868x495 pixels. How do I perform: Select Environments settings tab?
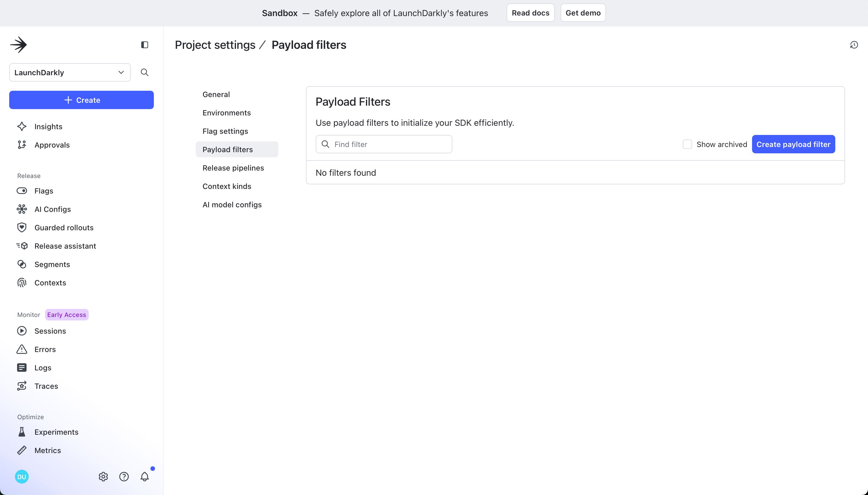237,113
